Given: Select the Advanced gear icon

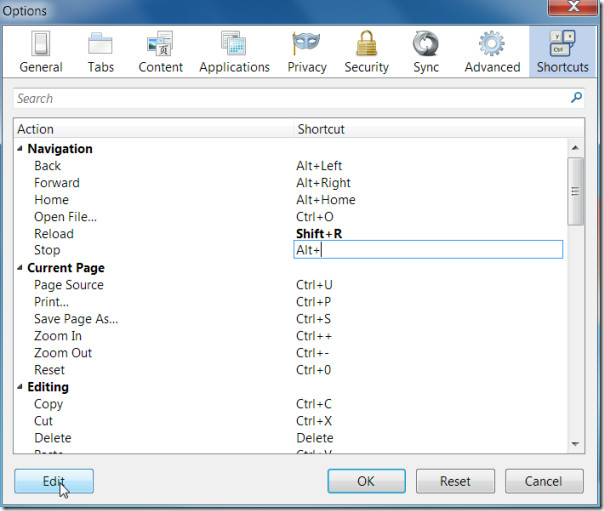Looking at the screenshot, I should tap(491, 46).
